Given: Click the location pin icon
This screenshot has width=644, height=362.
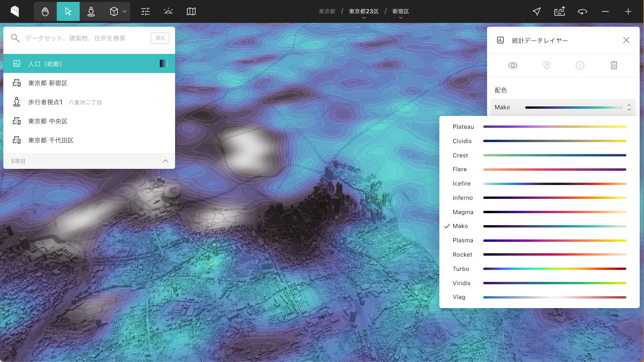Looking at the screenshot, I should click(x=547, y=65).
